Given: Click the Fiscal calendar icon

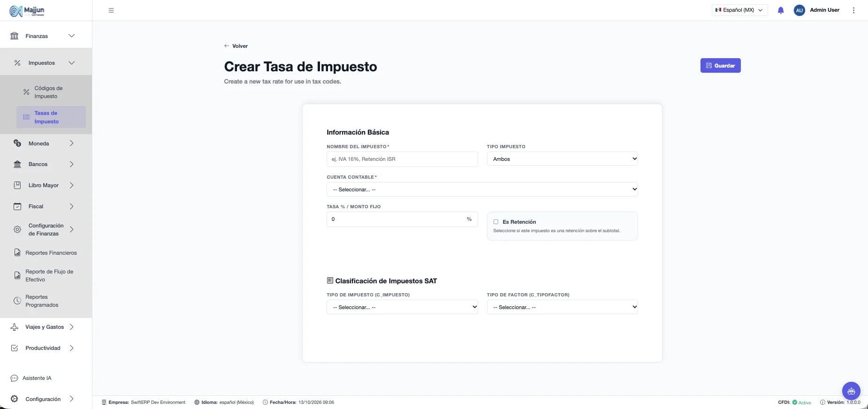Looking at the screenshot, I should tap(17, 206).
